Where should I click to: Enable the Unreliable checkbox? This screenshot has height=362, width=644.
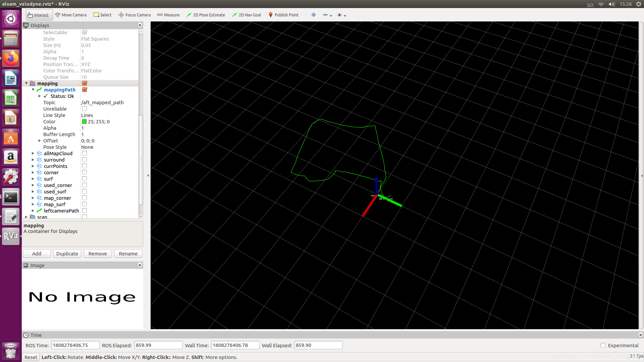point(85,109)
